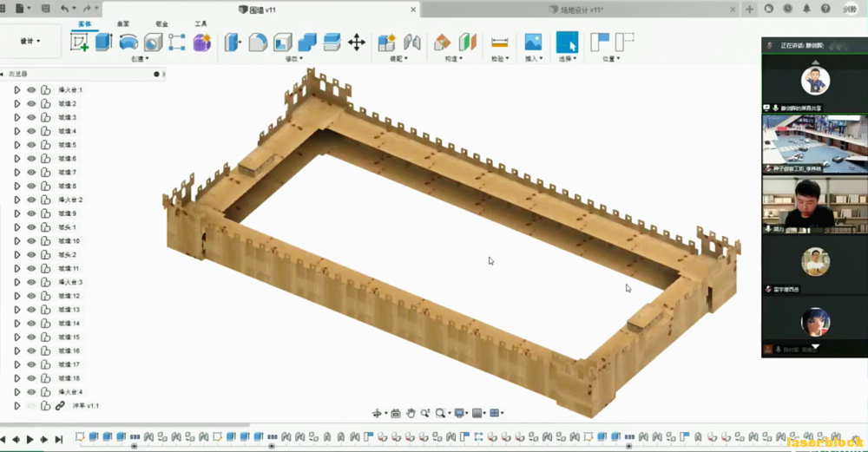
Task: Select the 城墙:15 component name
Action: pos(69,337)
